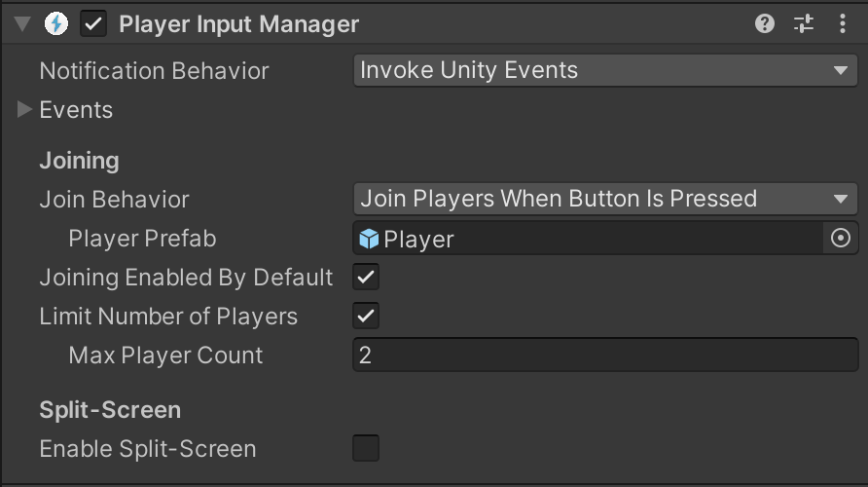Open the Join Behavior dropdown

point(605,199)
